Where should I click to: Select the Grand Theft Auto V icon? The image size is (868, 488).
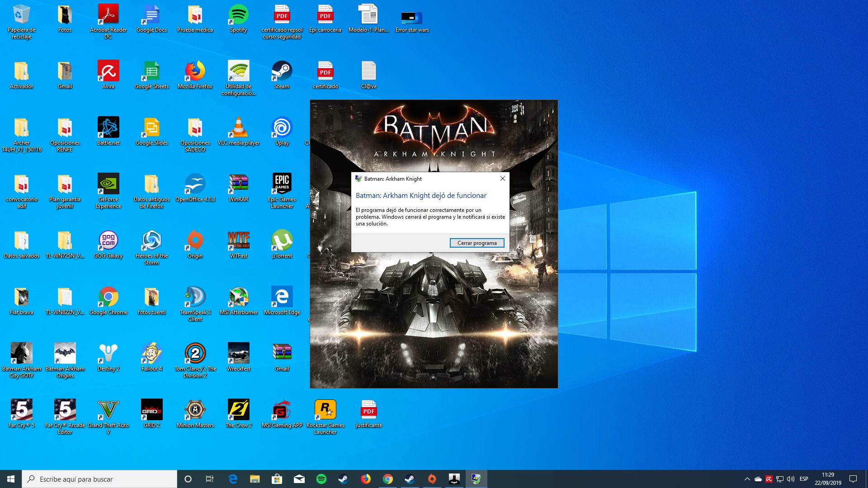click(108, 417)
